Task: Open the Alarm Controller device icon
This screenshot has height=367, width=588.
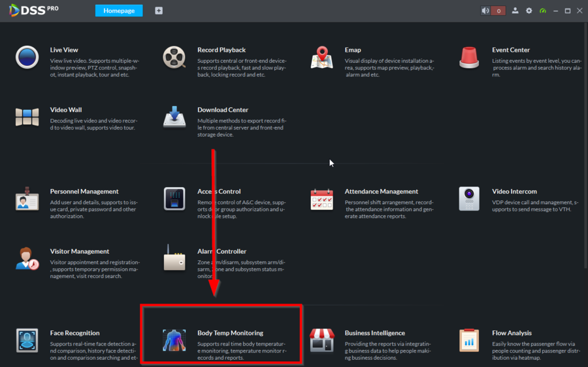Action: (174, 258)
